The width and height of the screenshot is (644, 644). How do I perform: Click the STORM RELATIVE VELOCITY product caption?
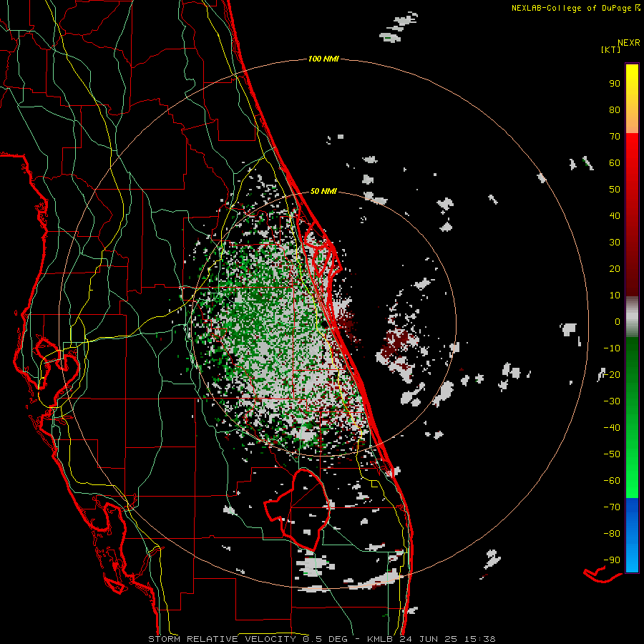coord(223,639)
